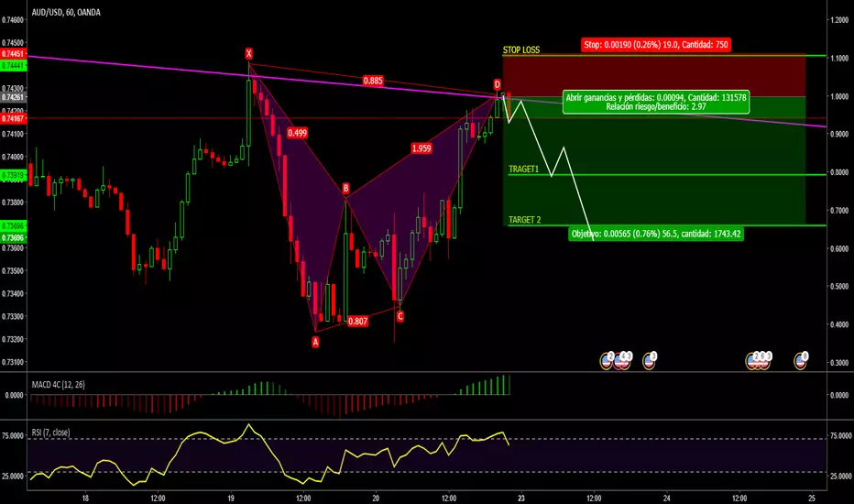This screenshot has width=854, height=504.
Task: Click the green 0.74441 price tag
Action: [13, 65]
